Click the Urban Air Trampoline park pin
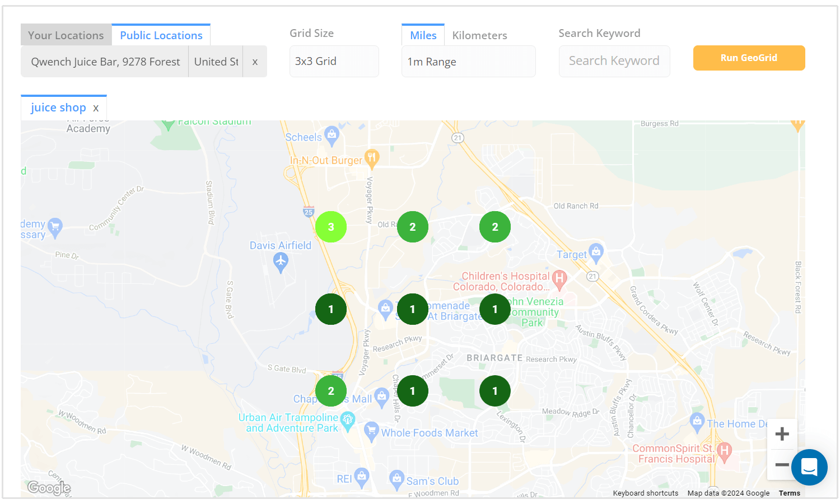 (x=348, y=419)
